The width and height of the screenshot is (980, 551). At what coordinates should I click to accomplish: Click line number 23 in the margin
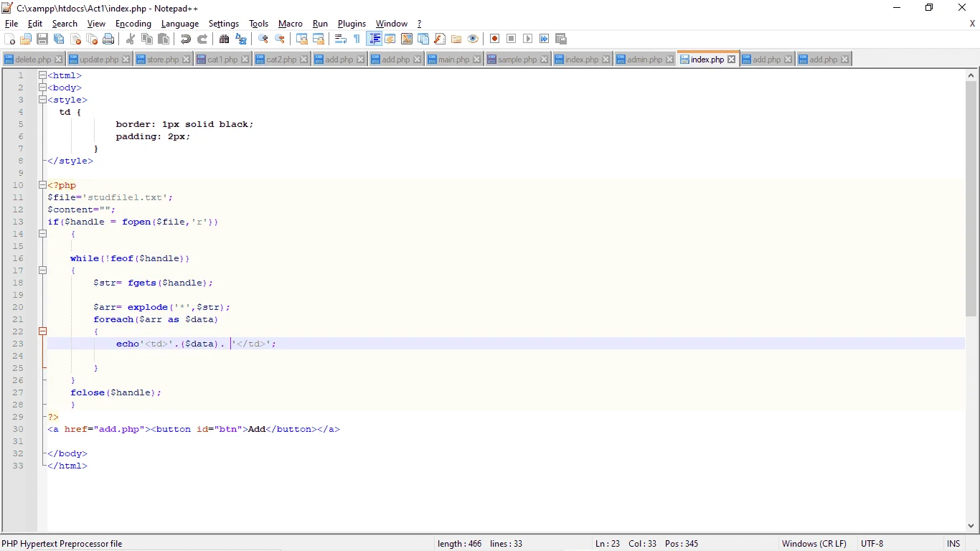coord(18,344)
